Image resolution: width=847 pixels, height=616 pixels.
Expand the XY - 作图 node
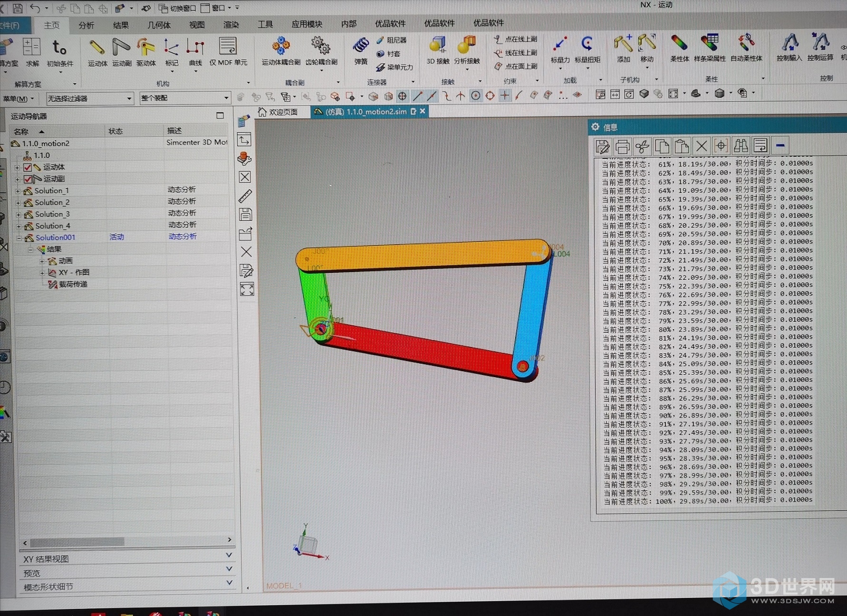42,273
